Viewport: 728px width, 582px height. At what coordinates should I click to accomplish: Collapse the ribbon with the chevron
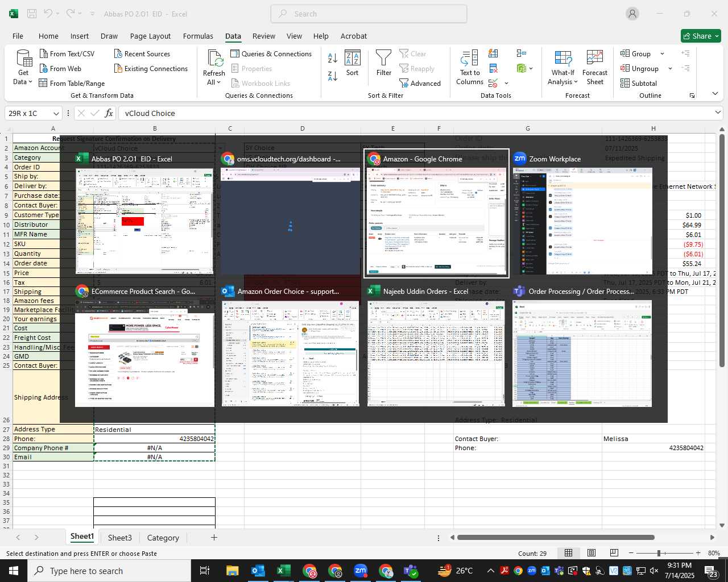(715, 93)
